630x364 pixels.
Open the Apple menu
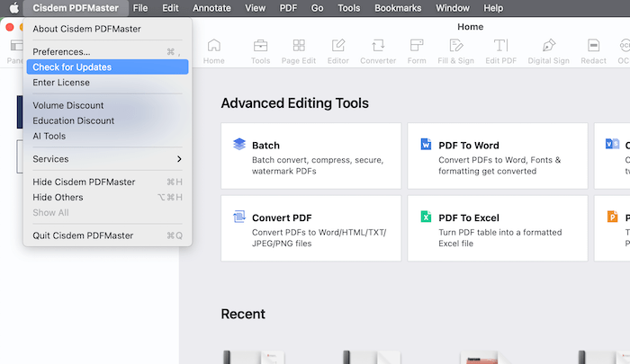click(14, 8)
